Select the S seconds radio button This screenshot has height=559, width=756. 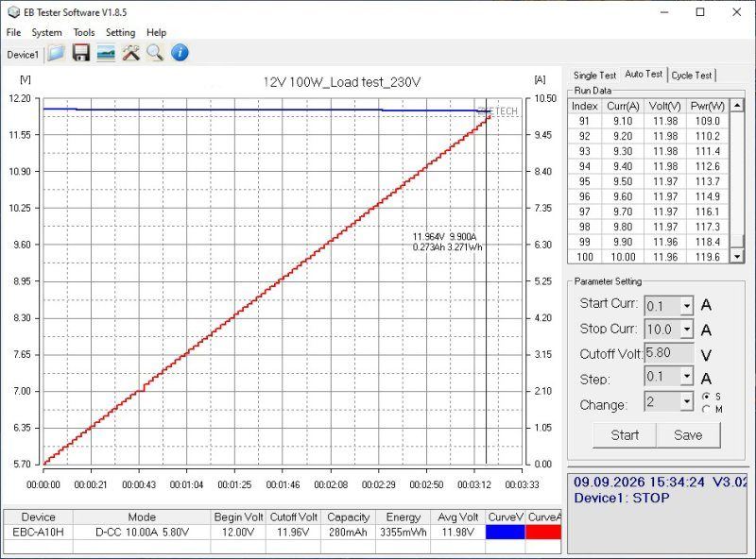[706, 397]
